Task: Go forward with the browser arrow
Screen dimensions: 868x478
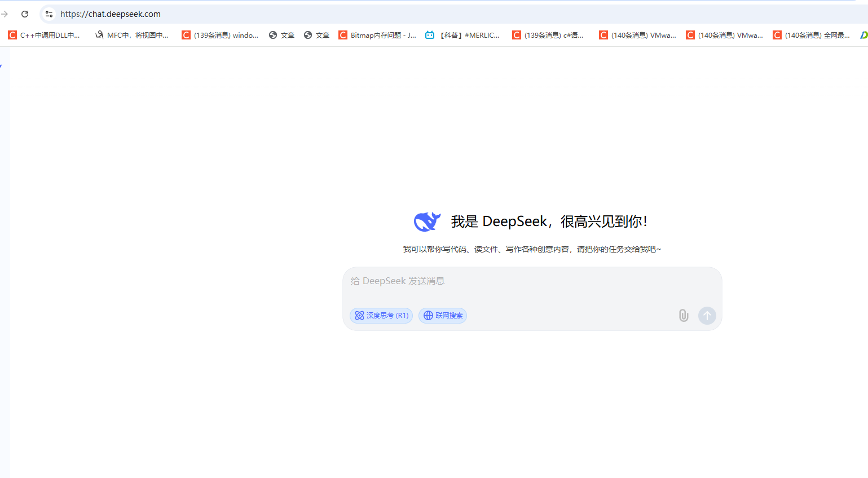Action: (x=5, y=14)
